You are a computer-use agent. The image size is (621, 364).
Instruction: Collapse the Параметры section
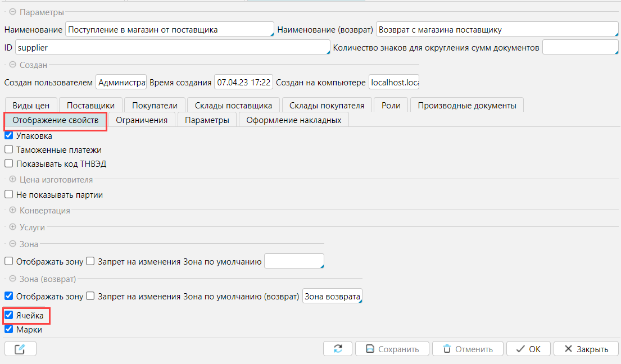click(x=13, y=12)
